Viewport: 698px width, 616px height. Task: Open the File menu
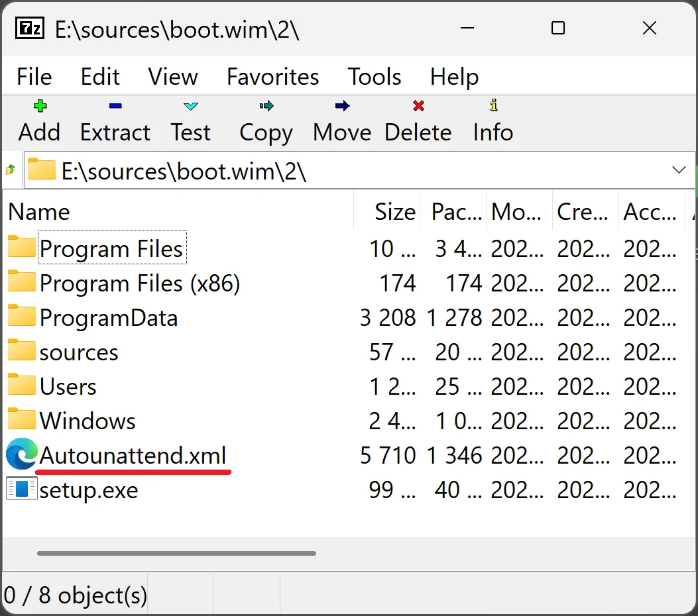pyautogui.click(x=34, y=76)
